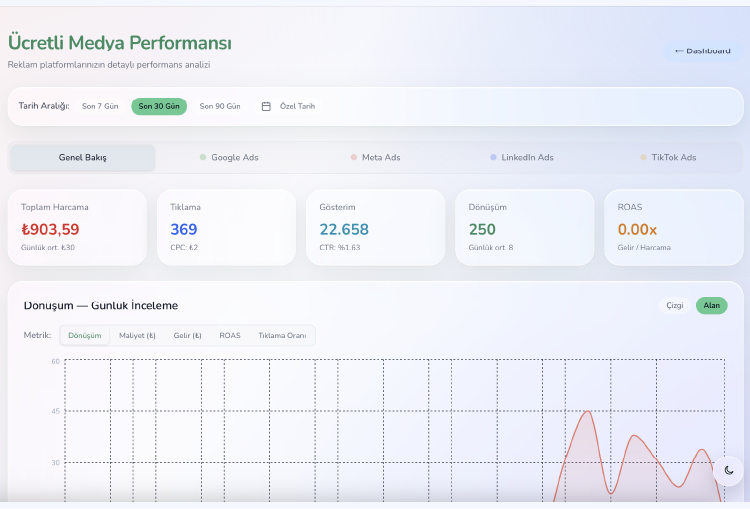Choose the Tıklama Oranı metric
The height and width of the screenshot is (509, 750).
(282, 335)
